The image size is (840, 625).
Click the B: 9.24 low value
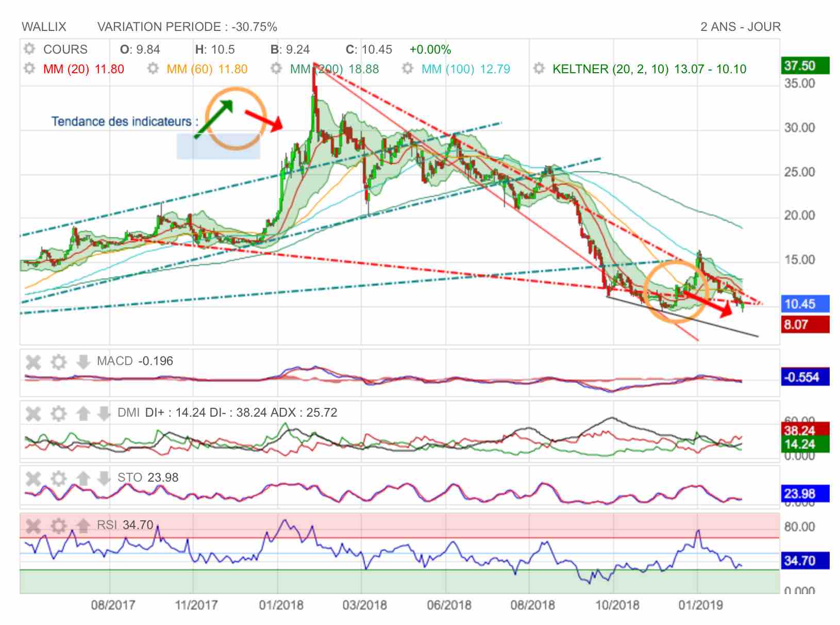(x=290, y=50)
